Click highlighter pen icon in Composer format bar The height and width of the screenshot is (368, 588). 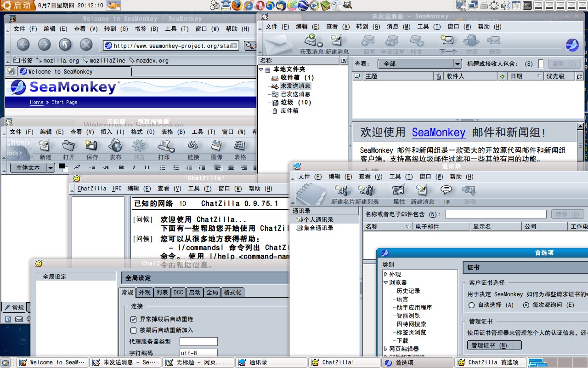[77, 168]
